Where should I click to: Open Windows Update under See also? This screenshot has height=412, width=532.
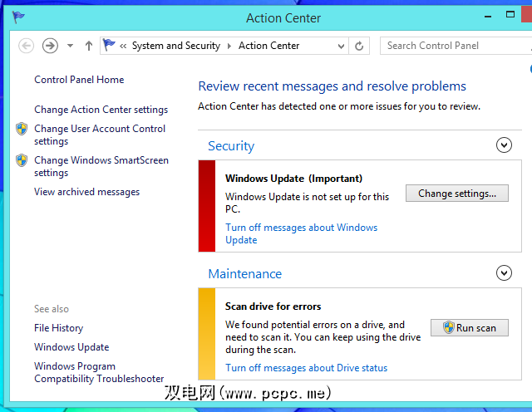71,347
